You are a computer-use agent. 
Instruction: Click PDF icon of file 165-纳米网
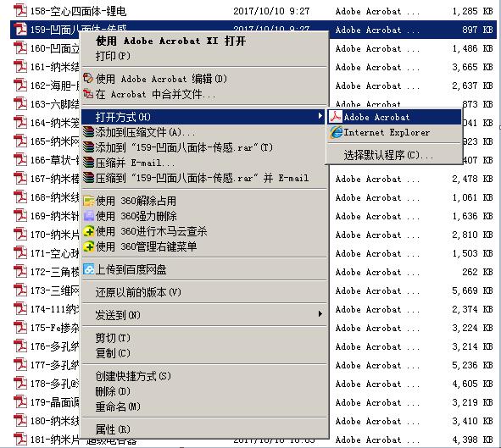(20, 141)
